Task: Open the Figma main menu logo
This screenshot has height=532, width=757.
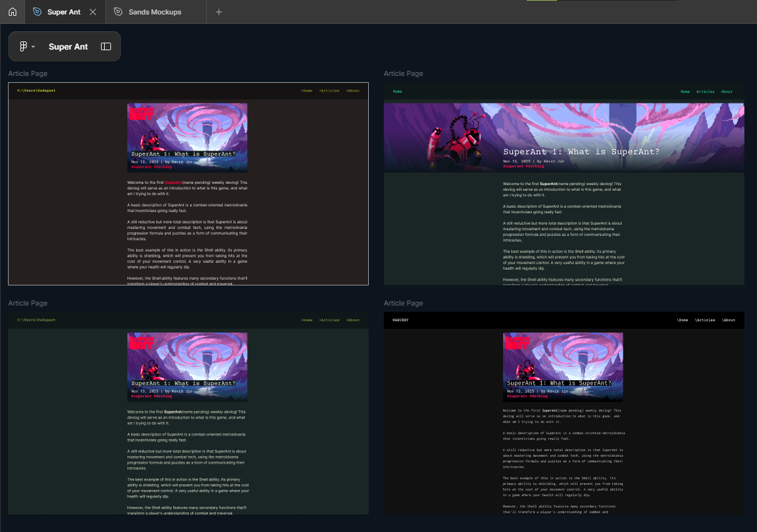Action: point(23,46)
